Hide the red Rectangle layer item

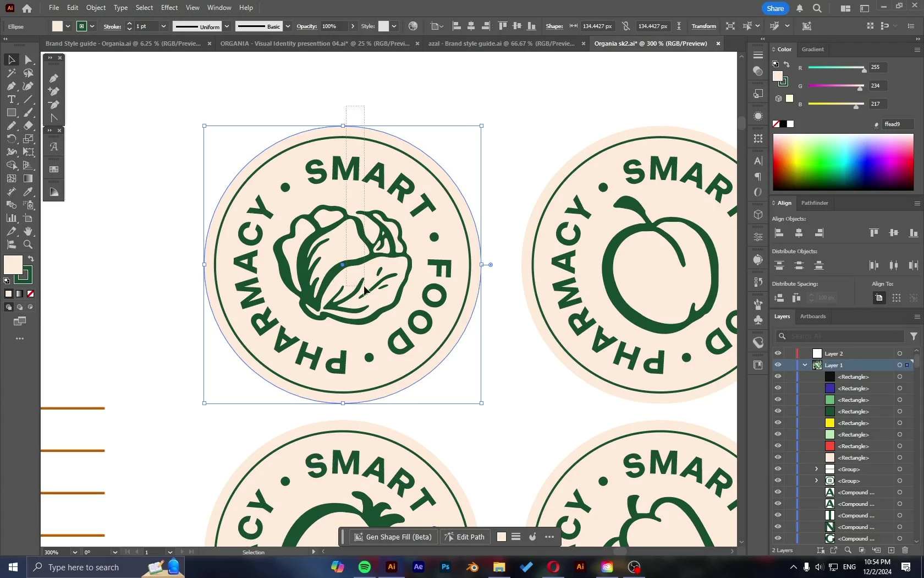pos(778,446)
